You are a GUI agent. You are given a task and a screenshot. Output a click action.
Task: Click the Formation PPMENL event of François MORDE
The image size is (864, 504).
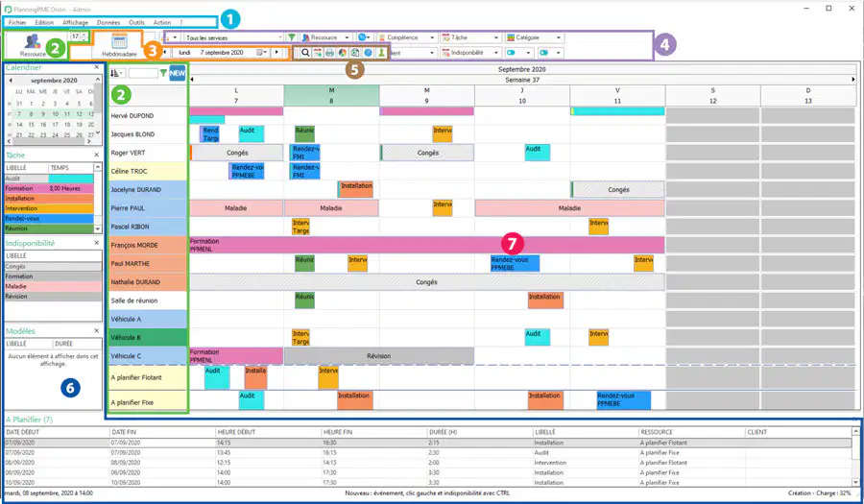click(427, 245)
